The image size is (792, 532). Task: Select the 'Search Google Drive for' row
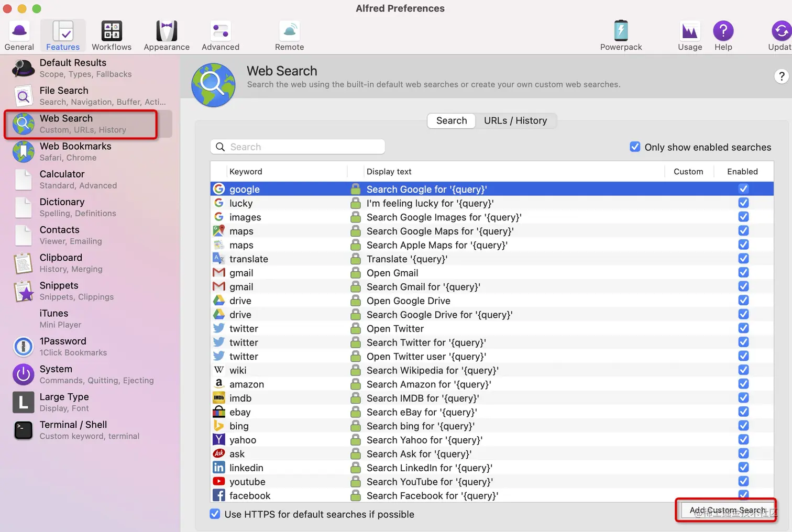[x=492, y=314]
